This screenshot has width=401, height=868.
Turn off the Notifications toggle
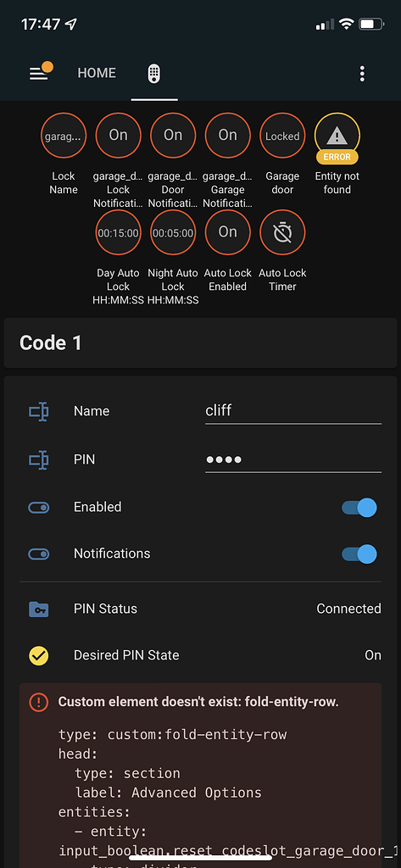(359, 554)
